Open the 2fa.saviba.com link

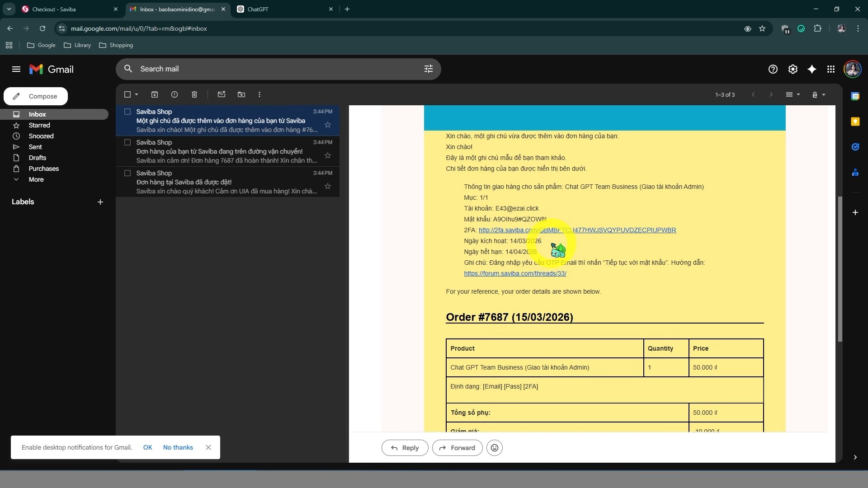click(x=577, y=230)
